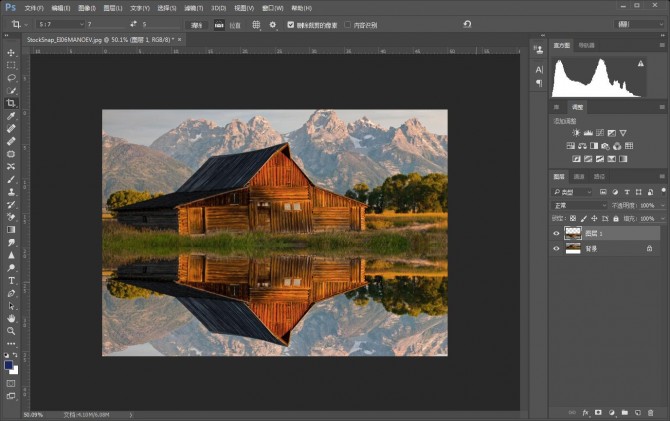
Task: Hide layer 图层 1 with eye icon
Action: coord(556,232)
